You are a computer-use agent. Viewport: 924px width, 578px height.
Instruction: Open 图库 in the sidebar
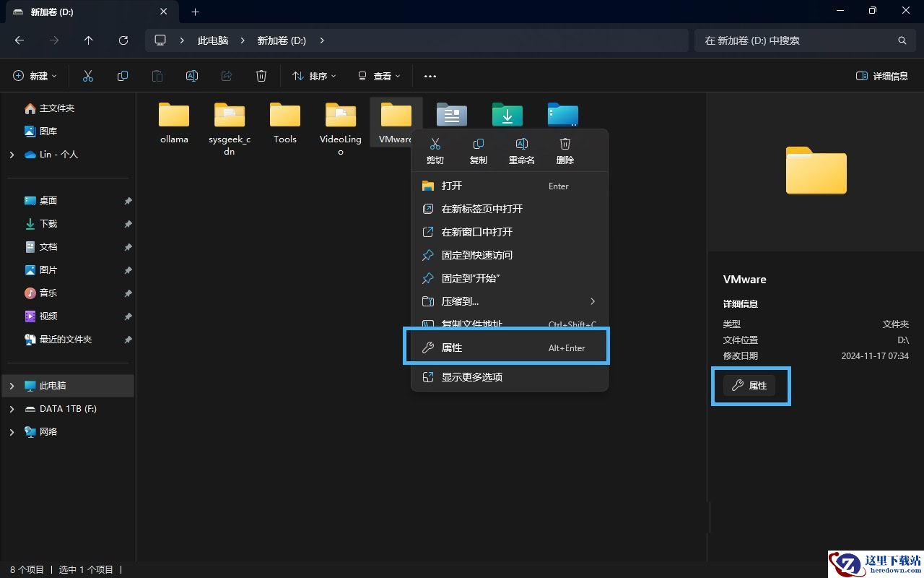(x=41, y=131)
